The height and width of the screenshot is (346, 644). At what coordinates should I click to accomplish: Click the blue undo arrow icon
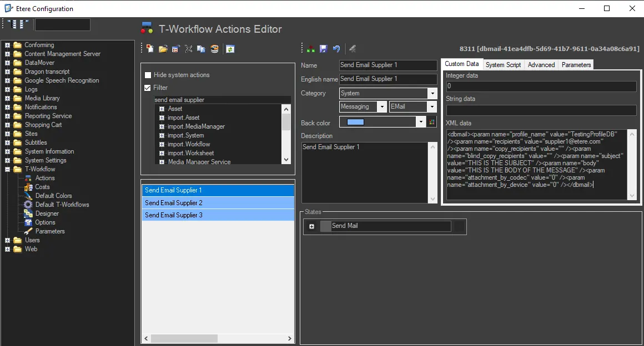[x=336, y=49]
